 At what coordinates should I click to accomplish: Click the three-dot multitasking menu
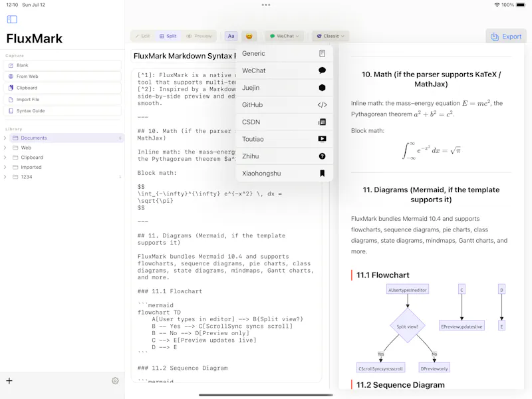point(266,5)
